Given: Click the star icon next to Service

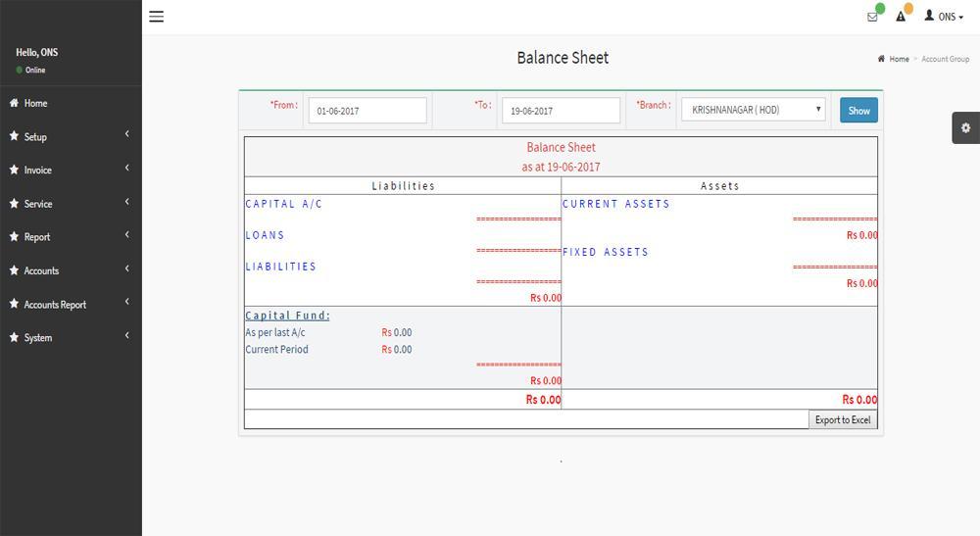Looking at the screenshot, I should click(x=14, y=203).
